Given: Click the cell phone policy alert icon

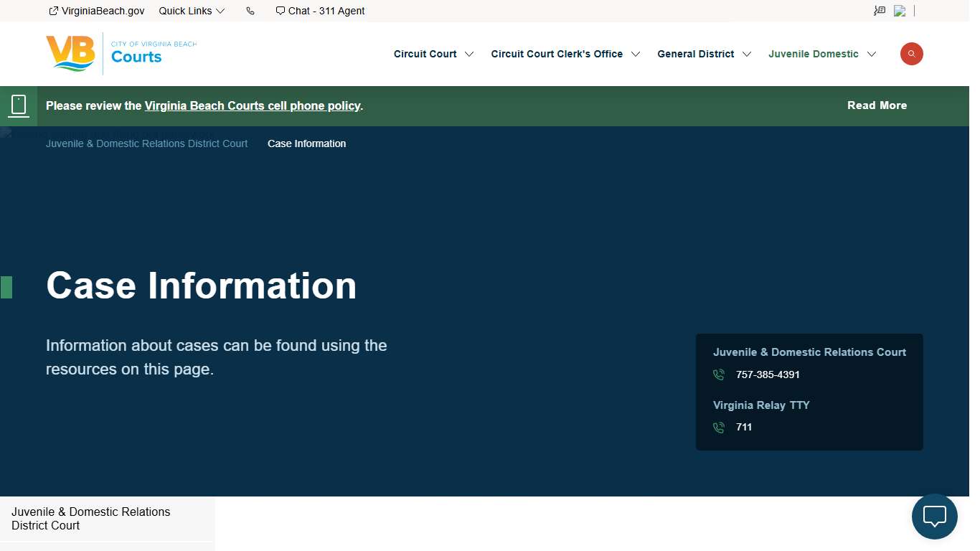Looking at the screenshot, I should tap(19, 105).
